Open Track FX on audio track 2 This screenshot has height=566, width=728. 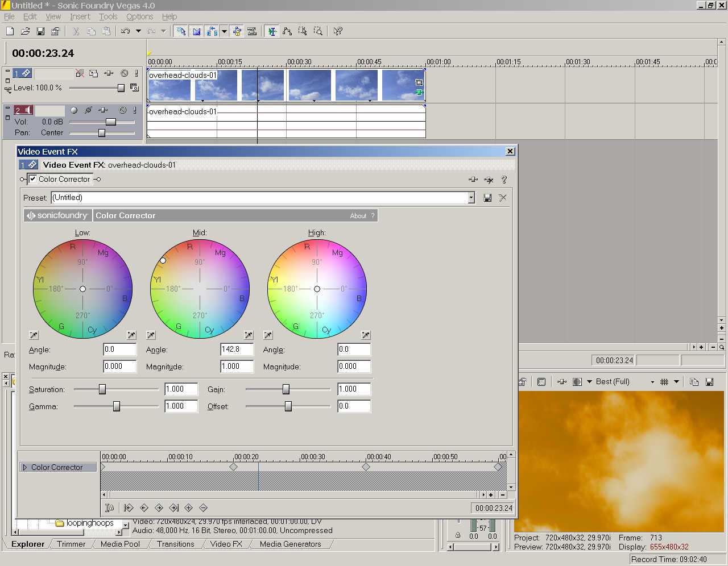coord(103,110)
